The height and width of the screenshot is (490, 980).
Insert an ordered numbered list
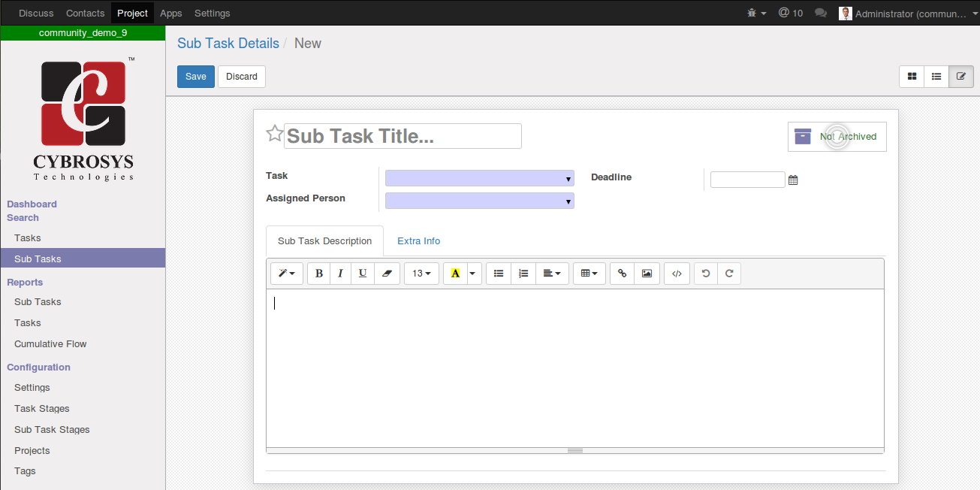tap(523, 274)
